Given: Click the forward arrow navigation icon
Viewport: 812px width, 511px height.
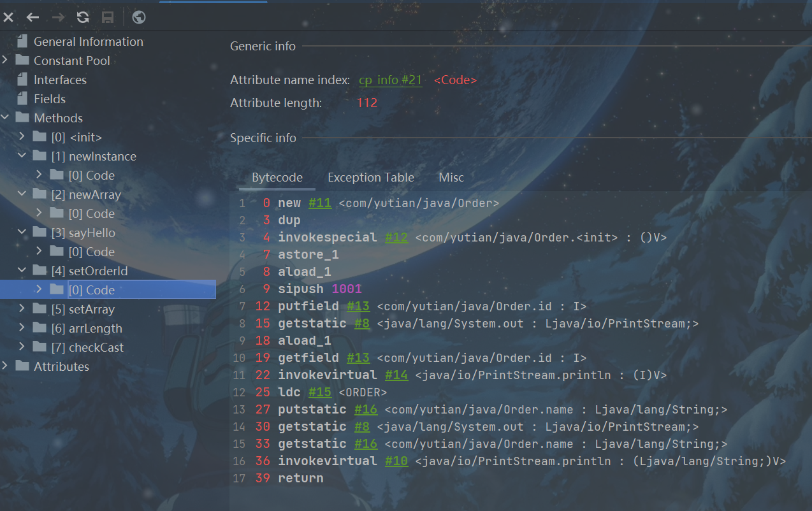Looking at the screenshot, I should pos(58,17).
